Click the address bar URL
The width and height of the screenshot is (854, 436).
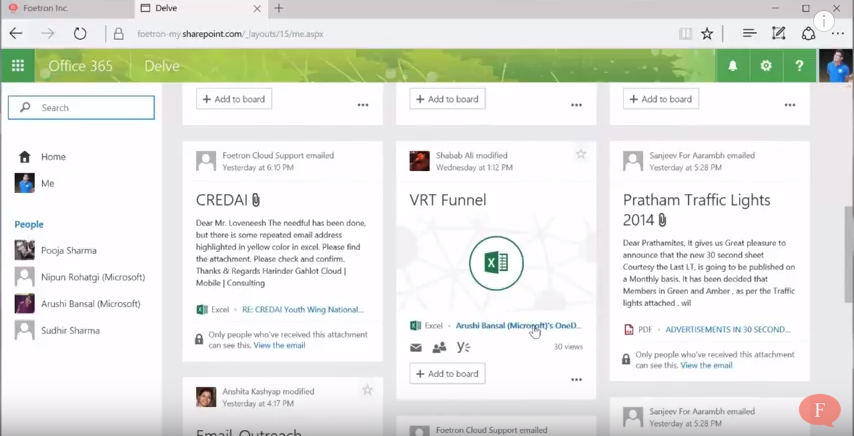pos(230,34)
